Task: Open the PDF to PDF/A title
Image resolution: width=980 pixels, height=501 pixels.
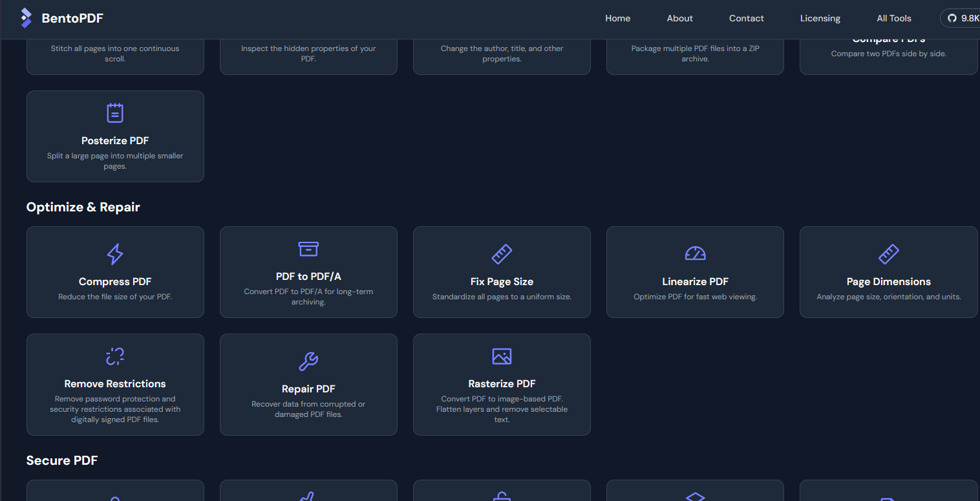Action: (308, 276)
